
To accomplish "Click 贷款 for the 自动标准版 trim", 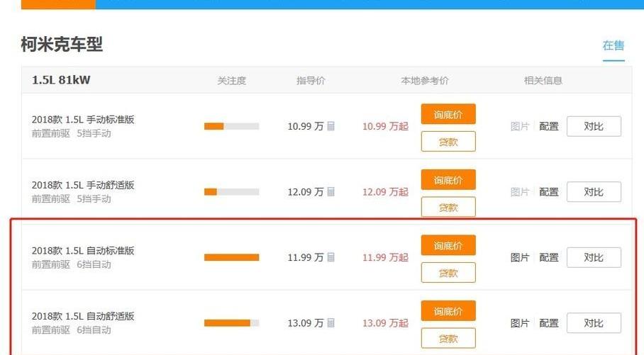I will click(448, 273).
